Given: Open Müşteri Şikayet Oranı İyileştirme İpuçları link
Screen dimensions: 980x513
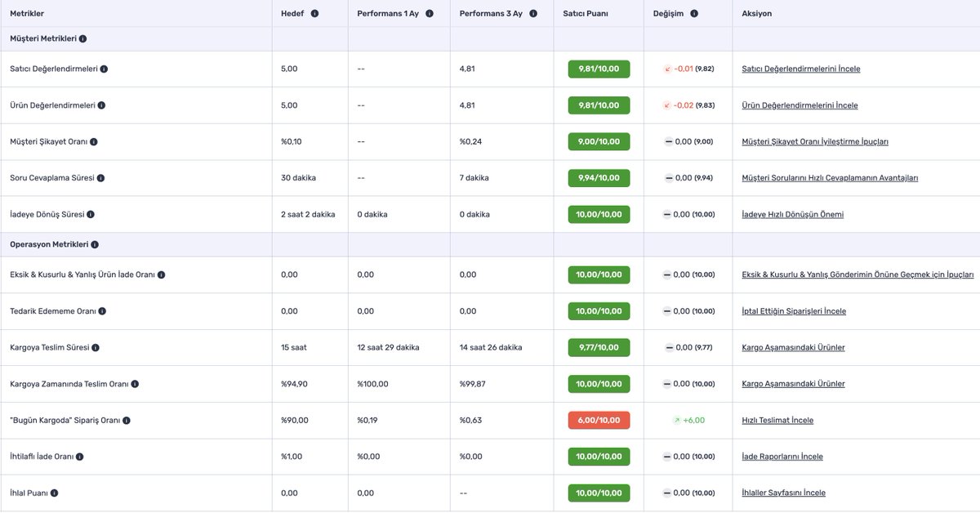Looking at the screenshot, I should tap(815, 142).
